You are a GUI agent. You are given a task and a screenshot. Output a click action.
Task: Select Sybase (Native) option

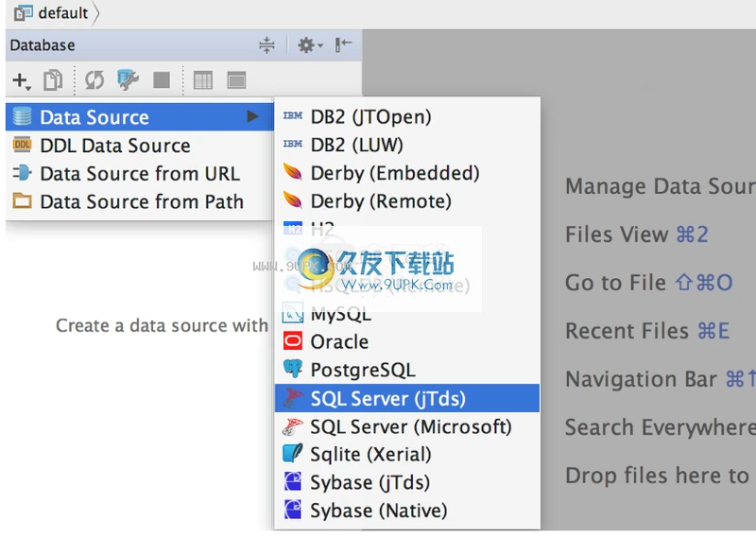[407, 510]
